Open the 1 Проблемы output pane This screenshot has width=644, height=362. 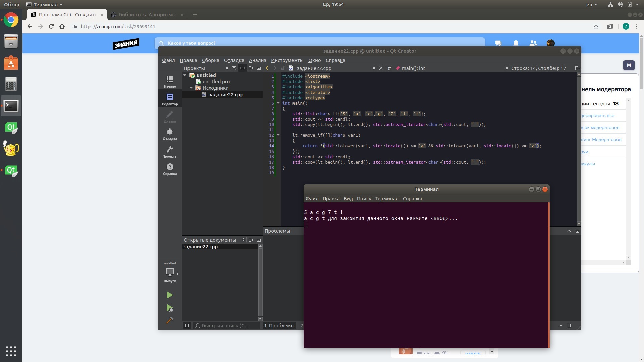279,325
